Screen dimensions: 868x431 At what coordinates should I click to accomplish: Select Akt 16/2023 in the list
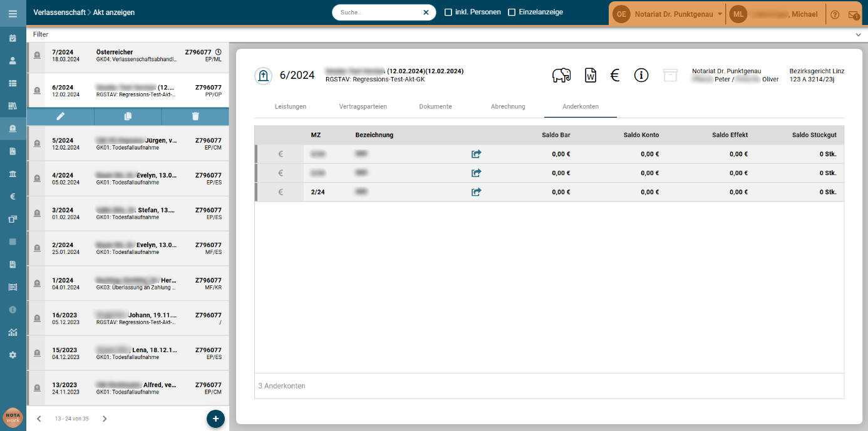coord(128,319)
